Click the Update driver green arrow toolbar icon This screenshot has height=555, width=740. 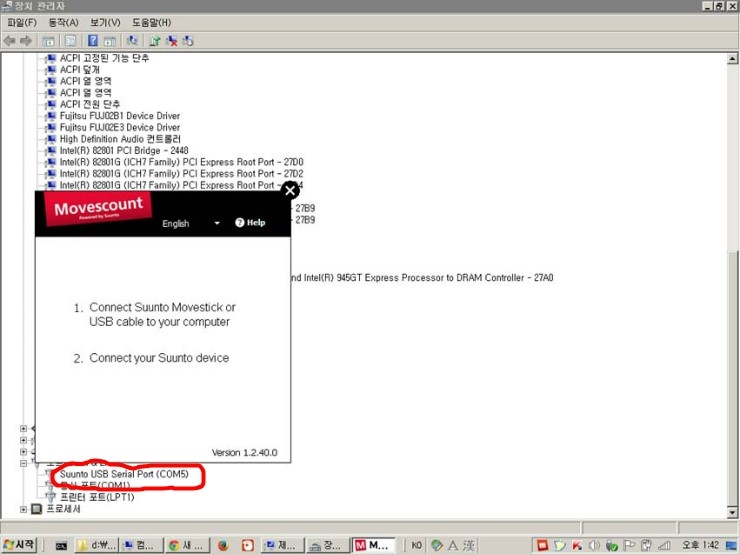(x=154, y=41)
